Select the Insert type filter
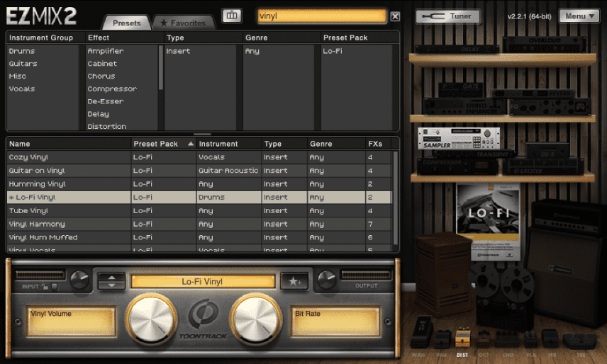 tap(178, 51)
